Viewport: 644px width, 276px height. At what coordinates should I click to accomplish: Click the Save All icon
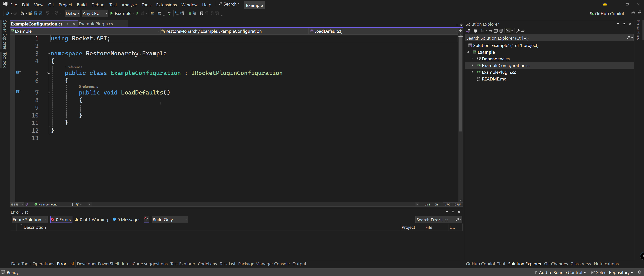[40, 13]
